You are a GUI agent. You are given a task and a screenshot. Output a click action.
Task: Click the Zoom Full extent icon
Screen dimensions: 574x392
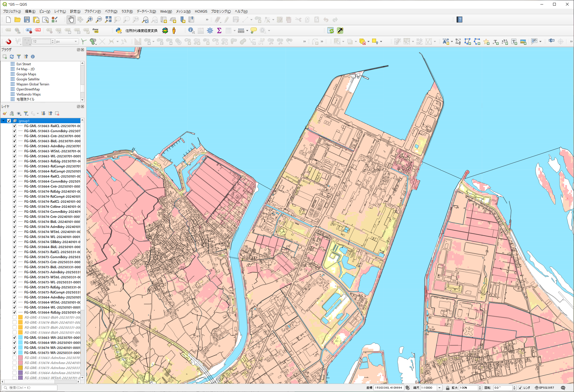(108, 20)
